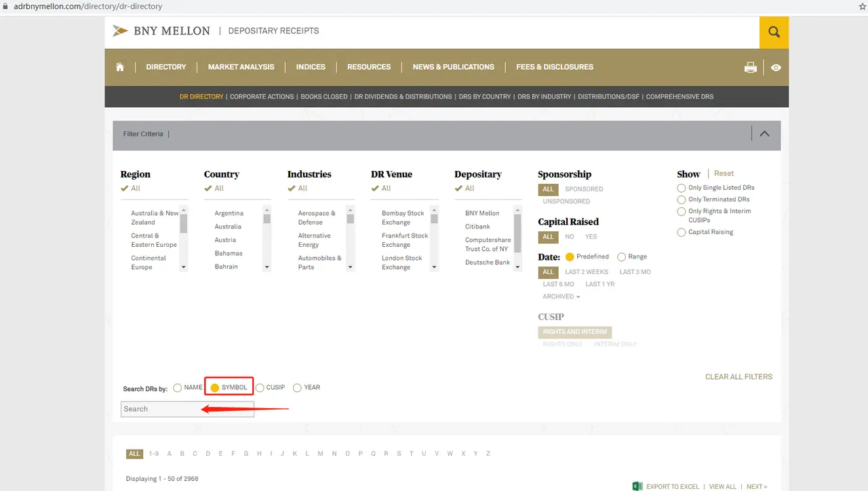Viewport: 868px width, 491px height.
Task: Select the Range date option
Action: coord(621,257)
